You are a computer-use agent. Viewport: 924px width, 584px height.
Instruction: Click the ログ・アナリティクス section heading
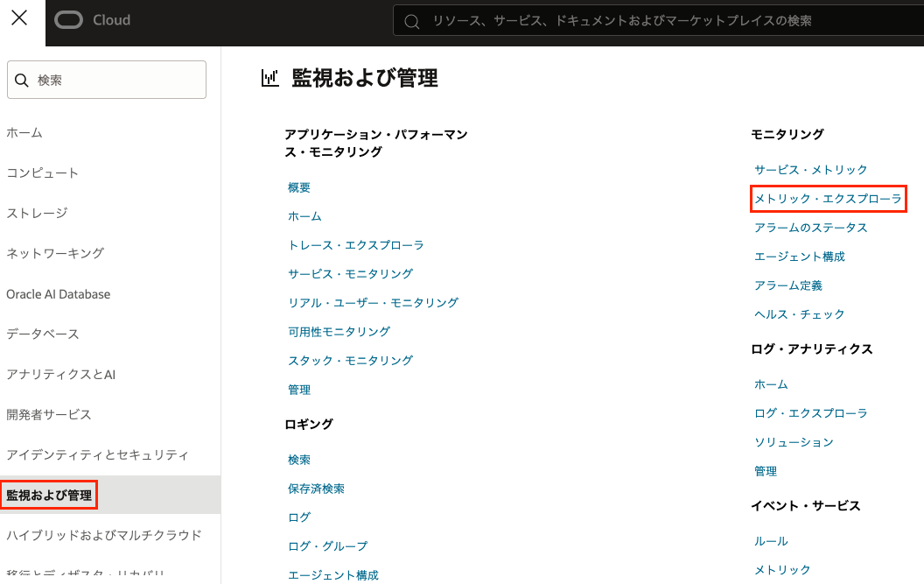(812, 349)
